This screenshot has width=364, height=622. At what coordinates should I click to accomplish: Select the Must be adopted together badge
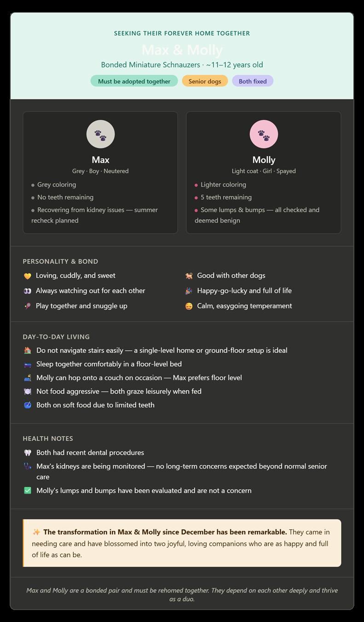pos(134,81)
